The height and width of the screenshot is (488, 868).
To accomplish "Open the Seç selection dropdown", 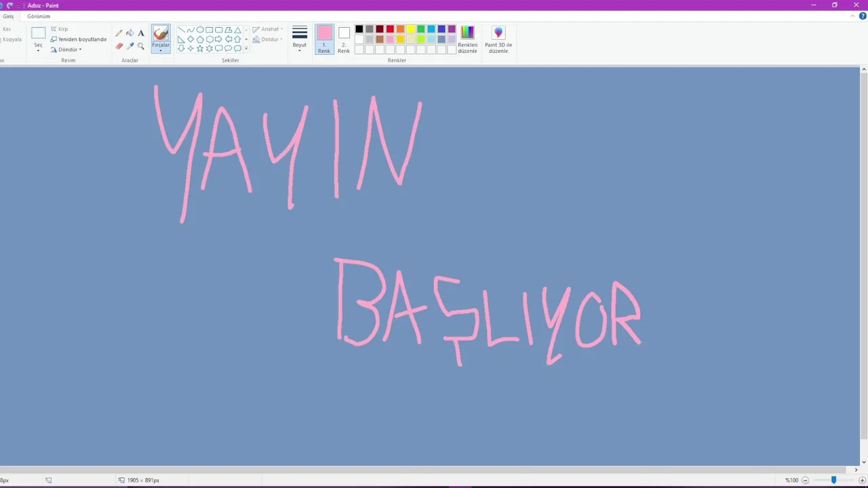I will point(38,49).
